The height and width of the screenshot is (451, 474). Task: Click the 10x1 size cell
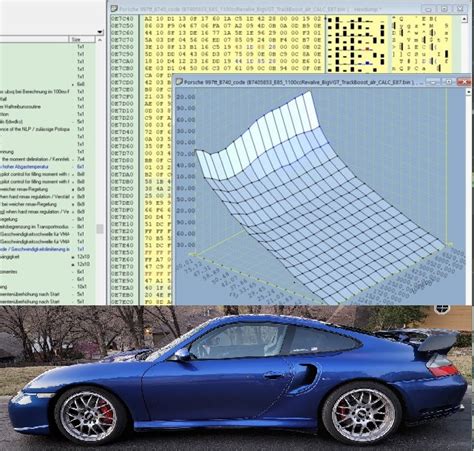pos(80,287)
